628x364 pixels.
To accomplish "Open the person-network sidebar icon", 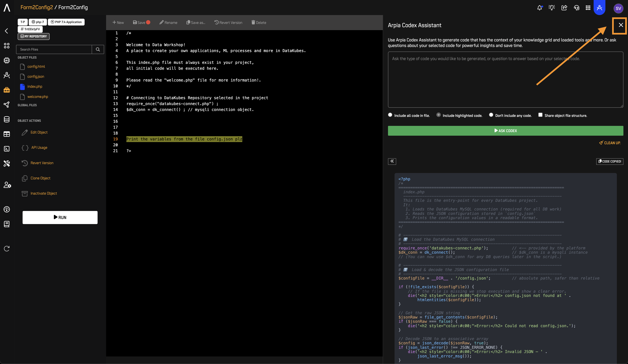I will tap(7, 75).
